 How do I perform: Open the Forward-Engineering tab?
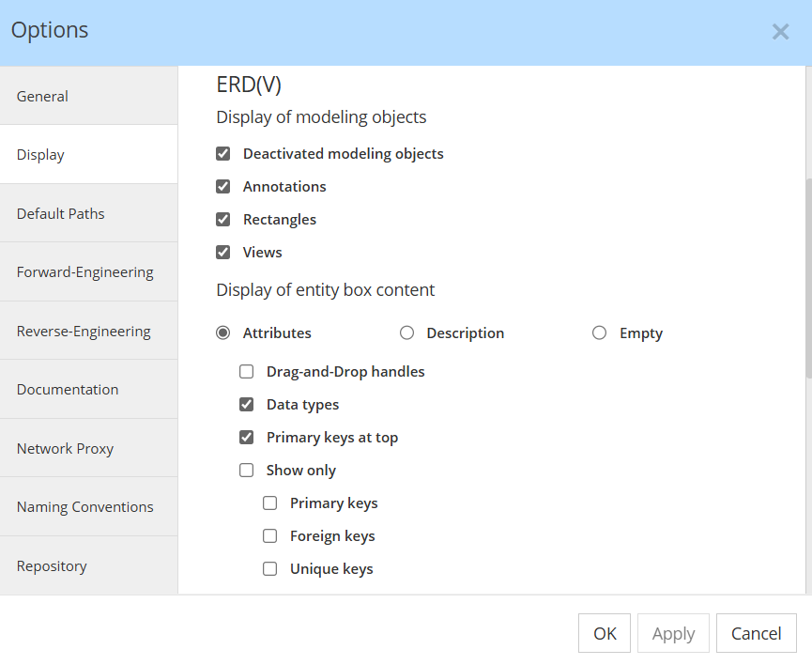[88, 271]
